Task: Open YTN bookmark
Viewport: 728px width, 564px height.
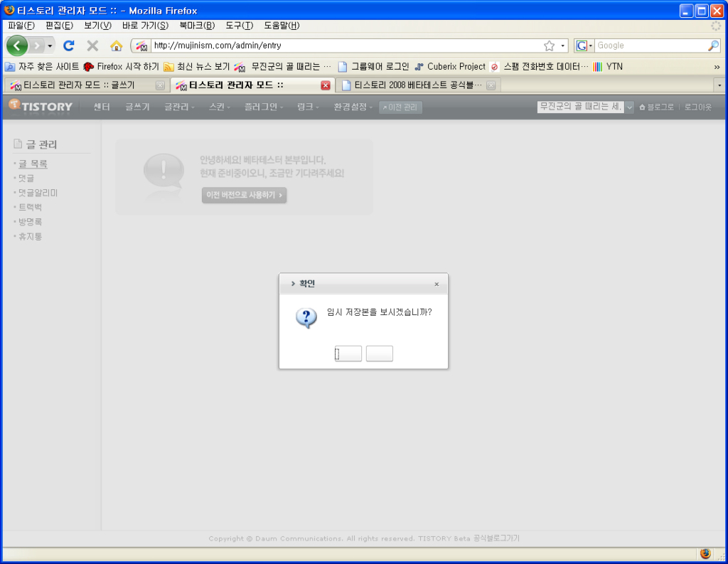Action: coord(609,67)
